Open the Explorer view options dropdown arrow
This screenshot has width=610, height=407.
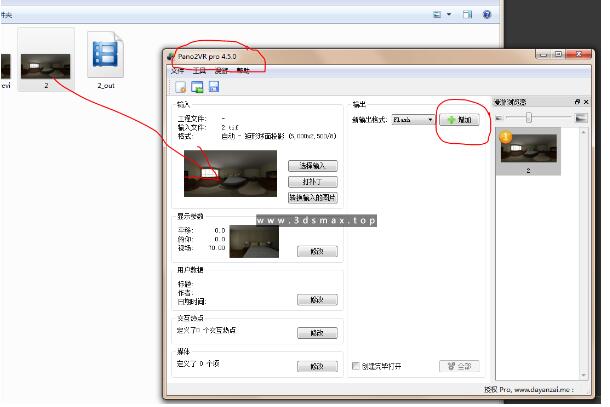pyautogui.click(x=450, y=14)
